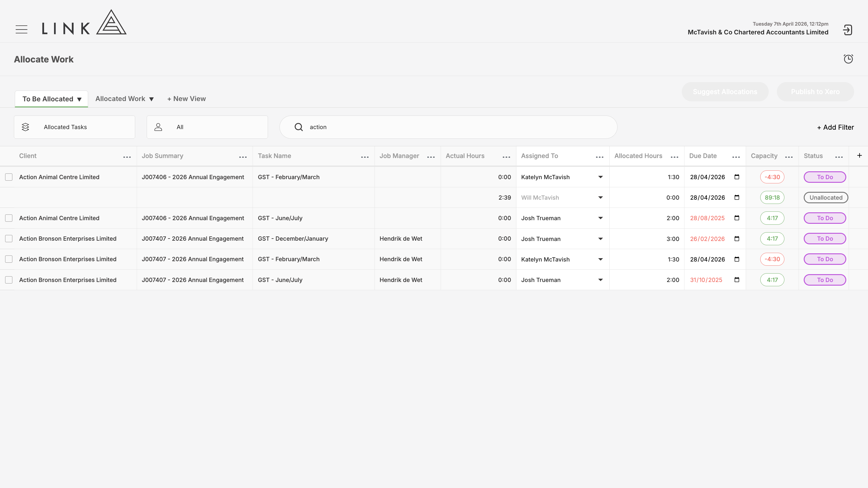Screen dimensions: 868x488
Task: Open the timer clock icon
Action: [848, 59]
